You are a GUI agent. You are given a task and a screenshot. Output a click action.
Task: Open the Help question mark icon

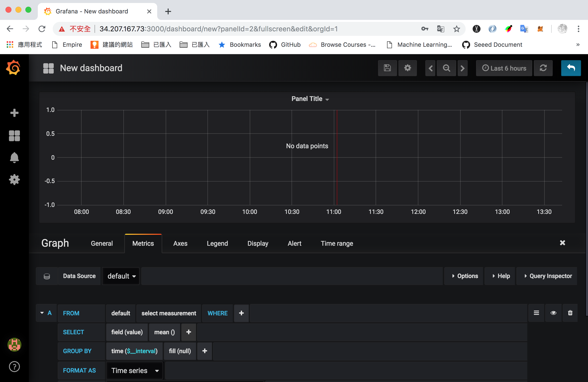tap(14, 367)
